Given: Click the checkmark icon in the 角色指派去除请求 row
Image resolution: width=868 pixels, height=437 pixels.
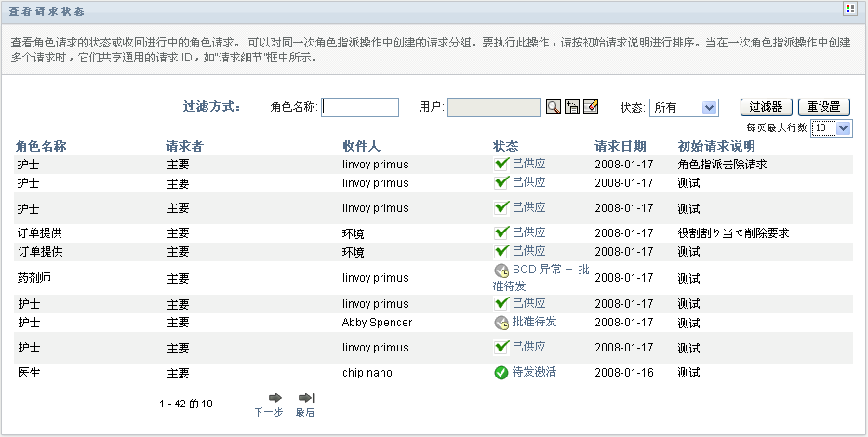Looking at the screenshot, I should [501, 164].
